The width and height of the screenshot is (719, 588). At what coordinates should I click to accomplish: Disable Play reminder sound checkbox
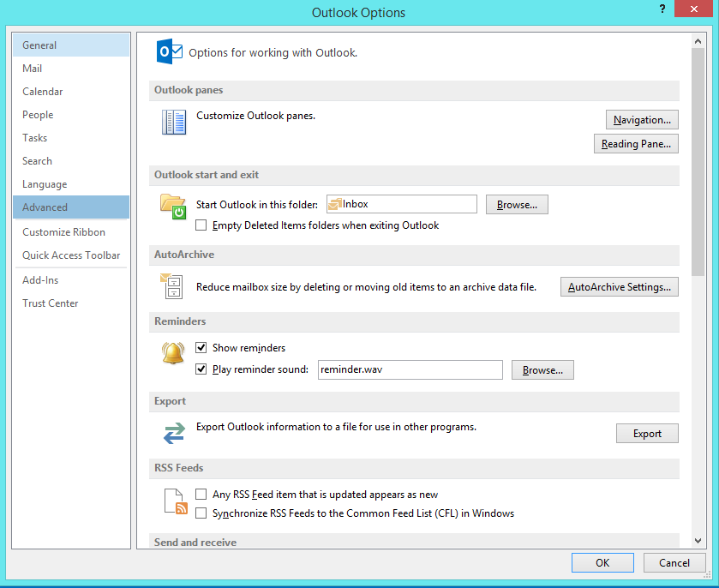201,369
